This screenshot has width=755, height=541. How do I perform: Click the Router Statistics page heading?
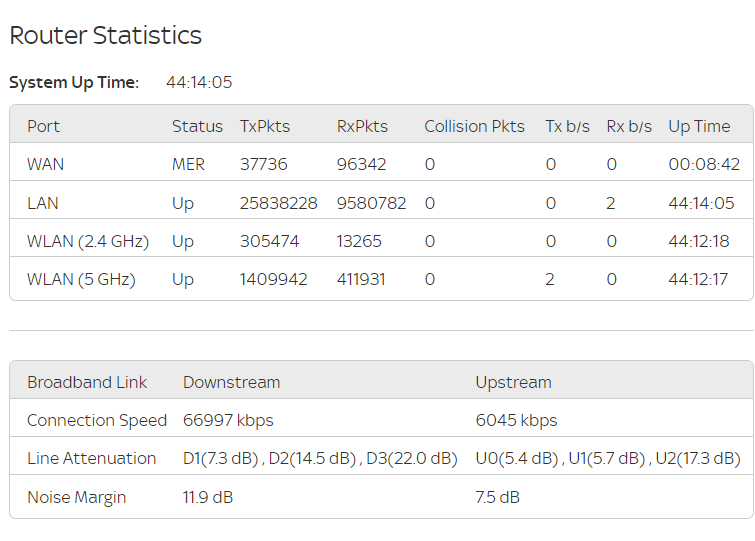pos(105,36)
